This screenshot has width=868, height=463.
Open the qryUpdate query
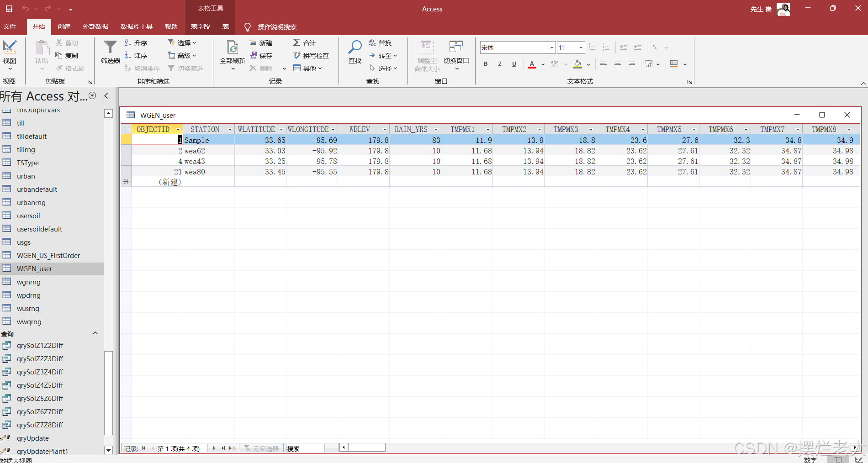pyautogui.click(x=33, y=438)
